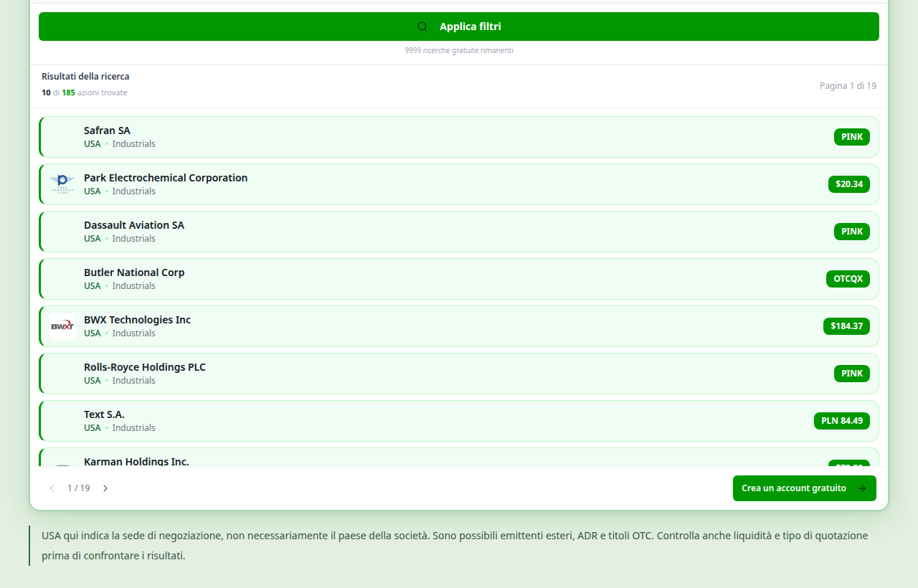
Task: Click the arrow icon in Crea un account
Action: (862, 488)
